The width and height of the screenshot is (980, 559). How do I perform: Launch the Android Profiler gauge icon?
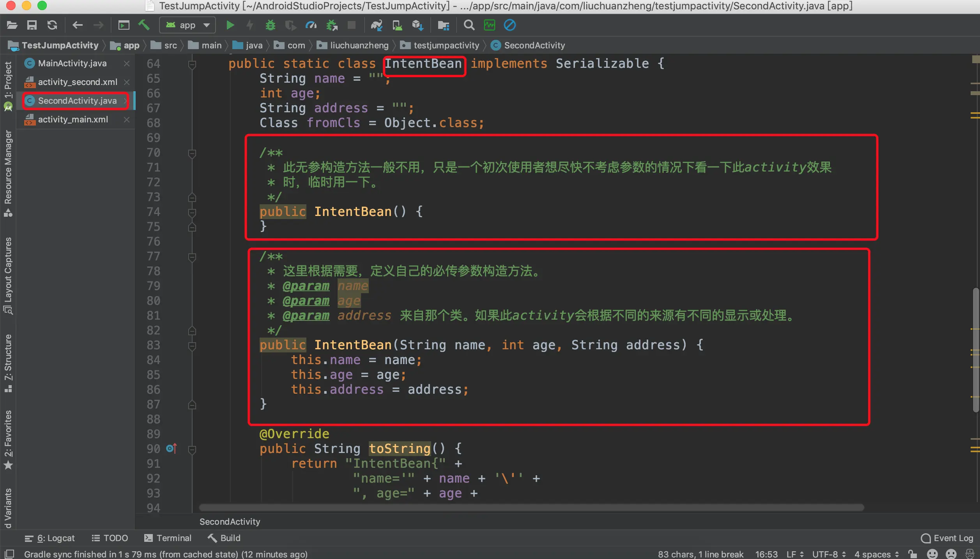(311, 25)
